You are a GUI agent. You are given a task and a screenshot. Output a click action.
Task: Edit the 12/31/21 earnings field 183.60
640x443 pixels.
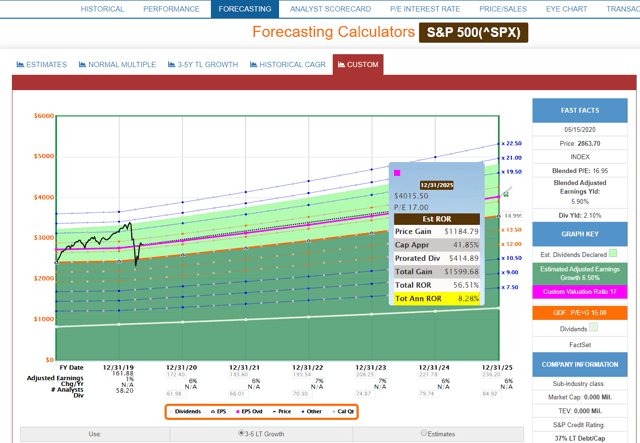click(239, 374)
